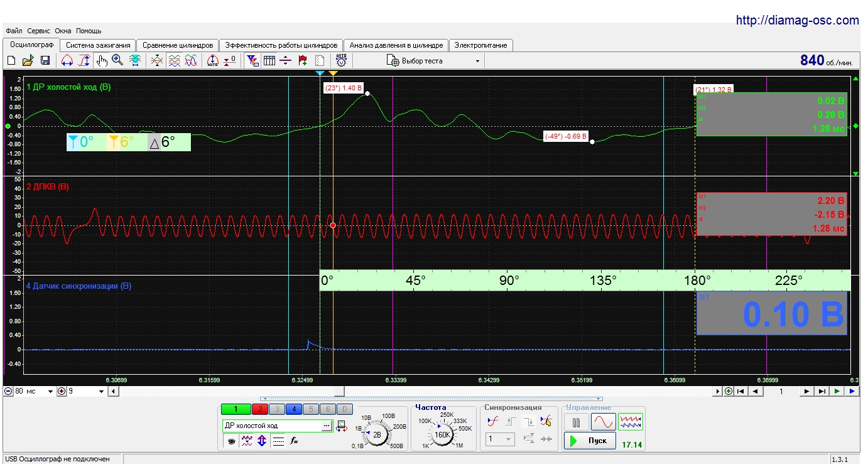Click the cyan vertical stretch icon
The height and width of the screenshot is (467, 868).
[x=134, y=61]
